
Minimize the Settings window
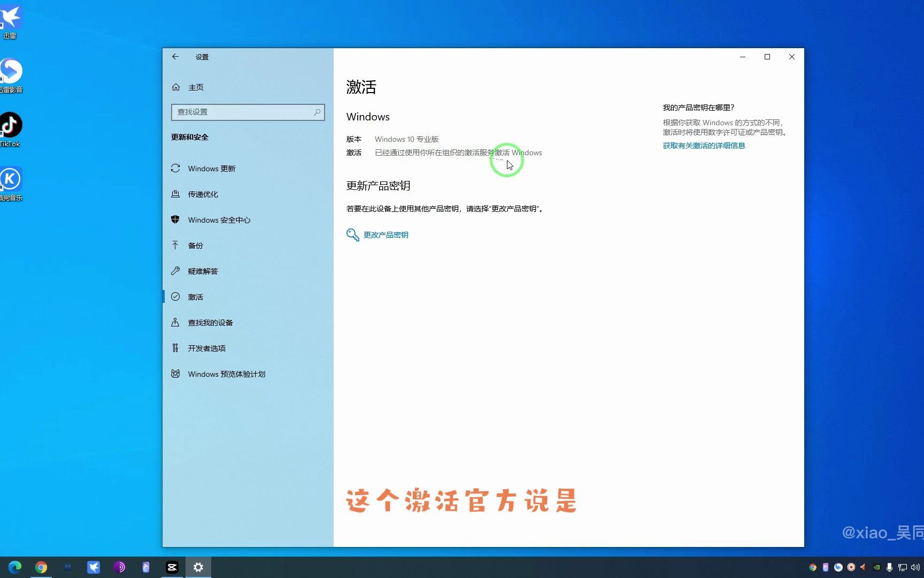tap(743, 57)
